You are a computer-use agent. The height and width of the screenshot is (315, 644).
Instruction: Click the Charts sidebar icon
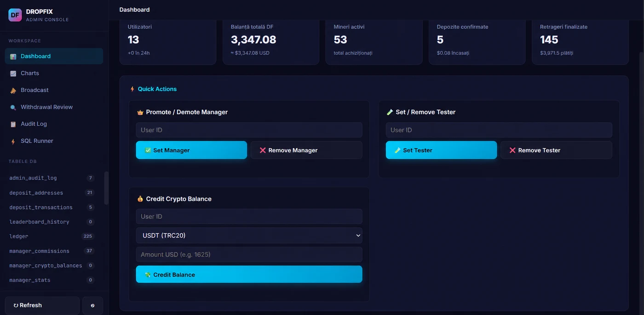click(13, 74)
